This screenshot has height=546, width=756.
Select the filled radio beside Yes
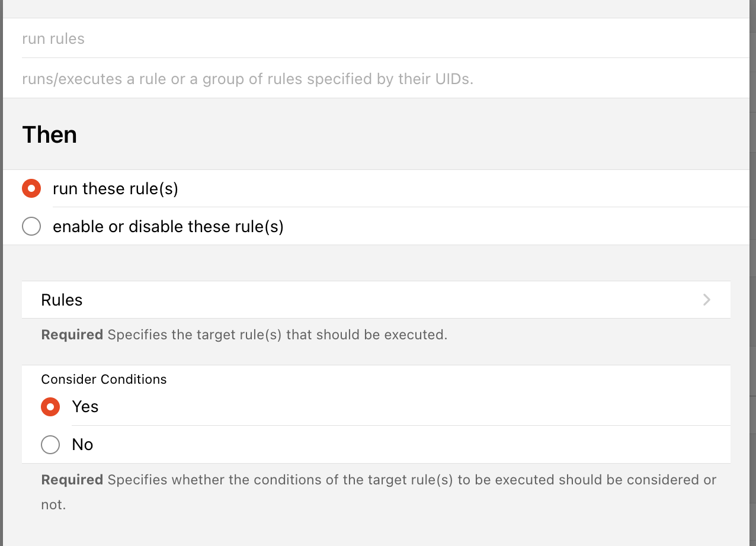pyautogui.click(x=50, y=406)
